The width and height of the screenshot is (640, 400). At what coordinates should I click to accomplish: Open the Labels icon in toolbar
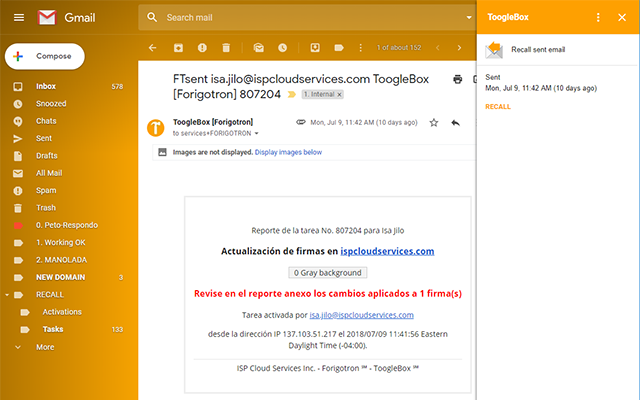click(339, 48)
